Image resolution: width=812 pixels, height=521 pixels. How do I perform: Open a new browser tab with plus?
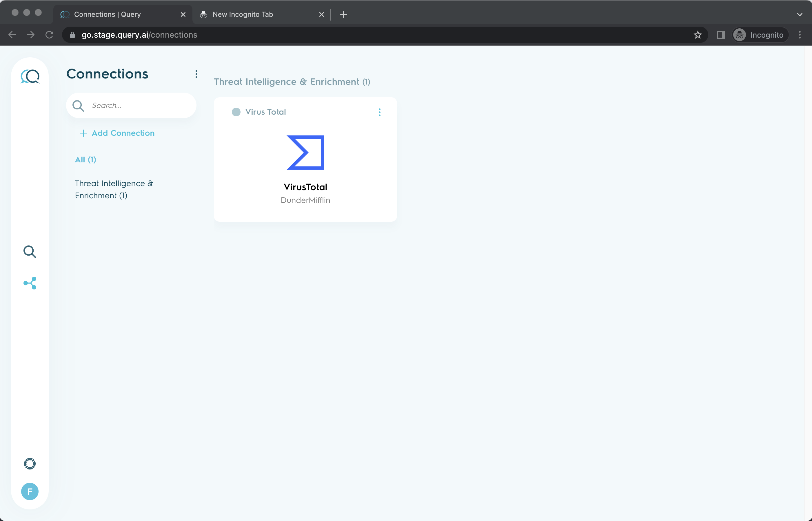click(x=343, y=14)
